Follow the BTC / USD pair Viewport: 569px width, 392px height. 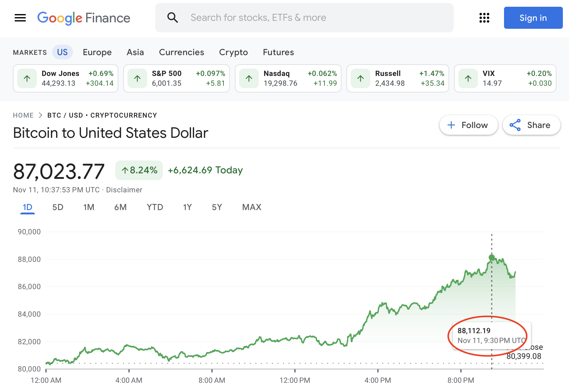pyautogui.click(x=468, y=125)
